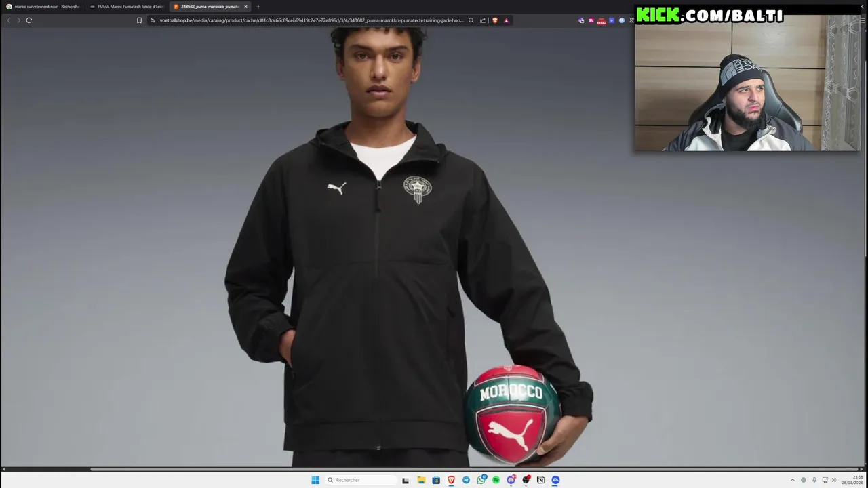Switch to the 'maroc survetement noir' Google tab
Image resolution: width=868 pixels, height=488 pixels.
[x=43, y=7]
